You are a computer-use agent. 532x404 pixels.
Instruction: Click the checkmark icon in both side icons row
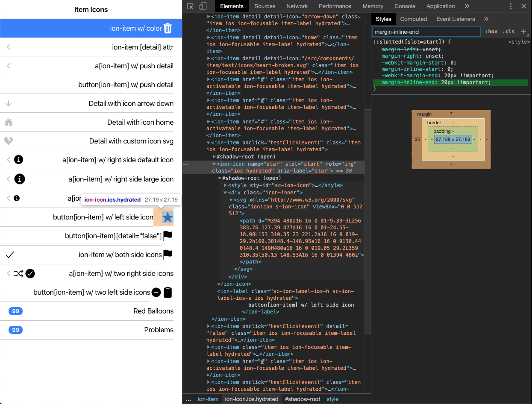[10, 255]
